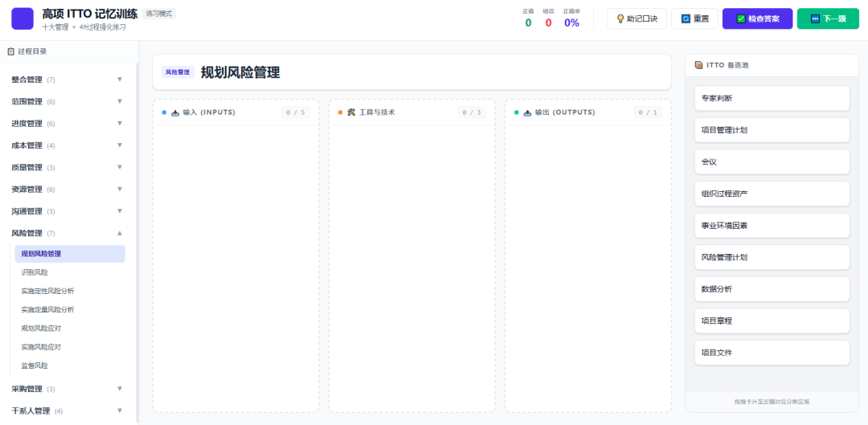Screen dimensions: 868x425
Task: Select 实施定性风险分析 process
Action: pos(70,291)
